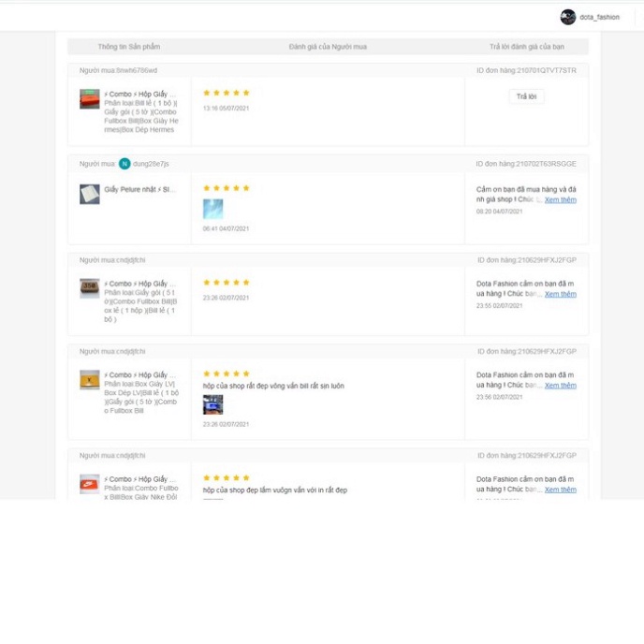The height and width of the screenshot is (644, 644).
Task: Select the yellow LV box product thumbnail
Action: click(90, 380)
